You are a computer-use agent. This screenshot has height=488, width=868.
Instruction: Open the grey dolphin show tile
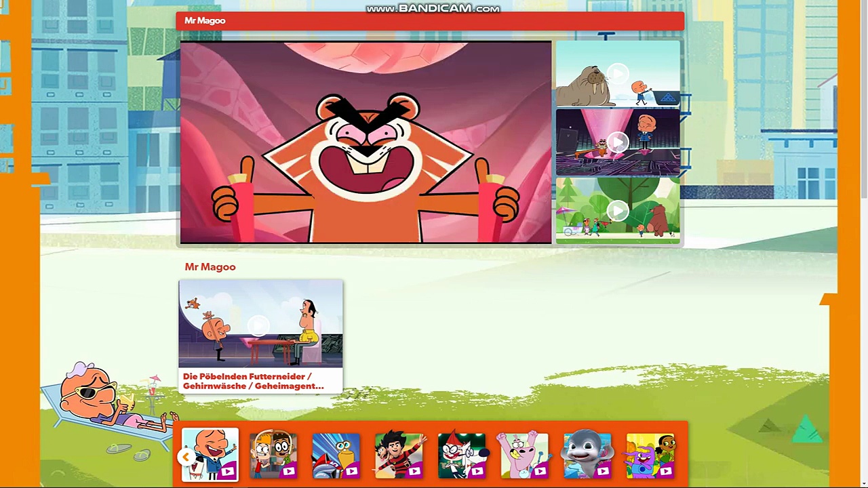(x=587, y=455)
